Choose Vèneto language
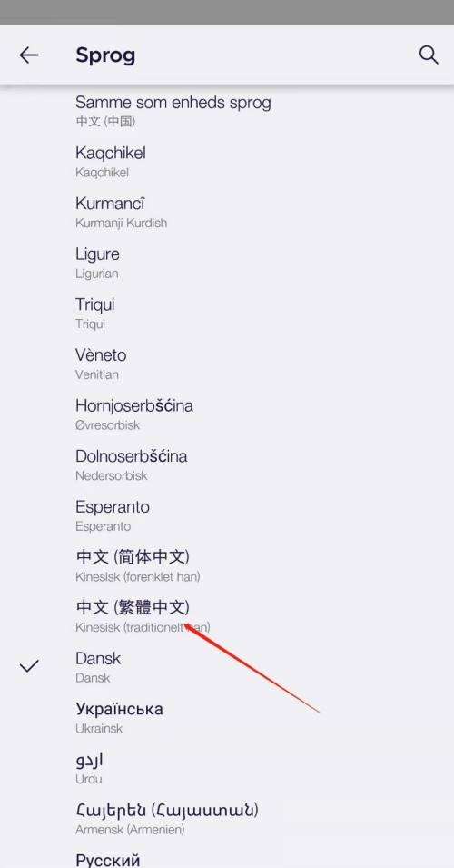454x868 pixels. pyautogui.click(x=227, y=364)
